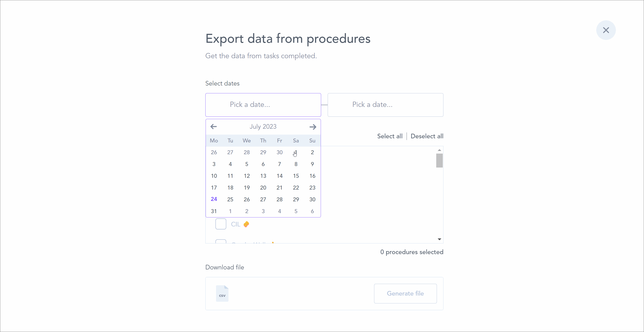
Task: Open the end date picker field
Action: tap(385, 104)
